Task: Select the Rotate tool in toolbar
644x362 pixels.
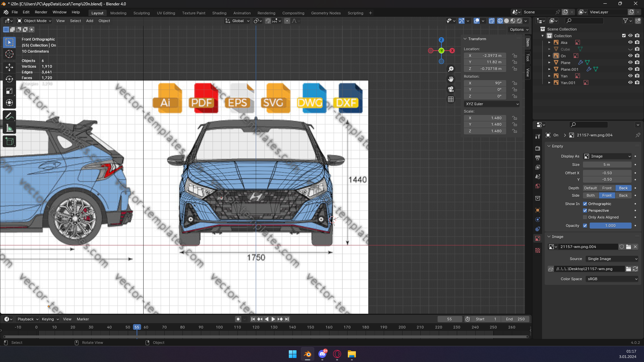Action: [9, 79]
